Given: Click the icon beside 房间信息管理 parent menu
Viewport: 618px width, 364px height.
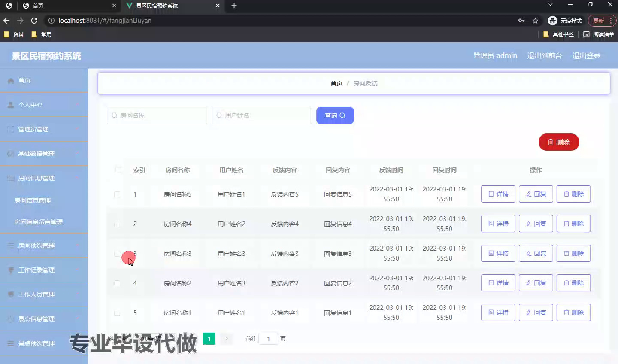Looking at the screenshot, I should (x=11, y=179).
